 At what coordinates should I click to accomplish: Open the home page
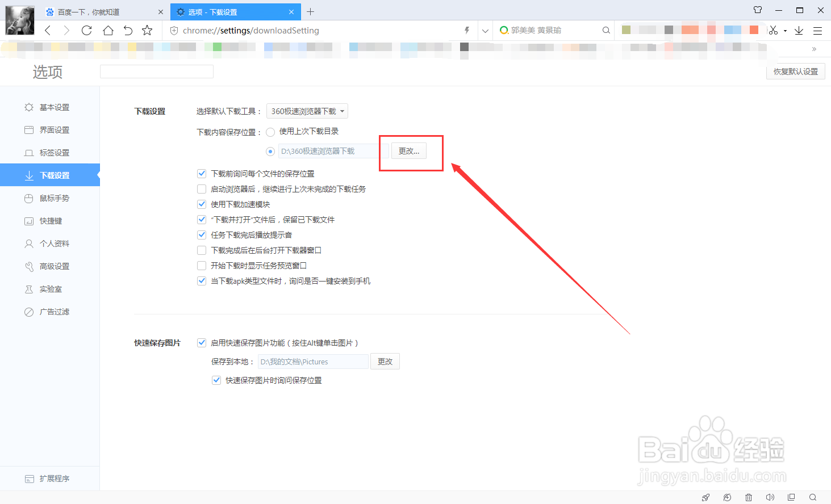108,31
